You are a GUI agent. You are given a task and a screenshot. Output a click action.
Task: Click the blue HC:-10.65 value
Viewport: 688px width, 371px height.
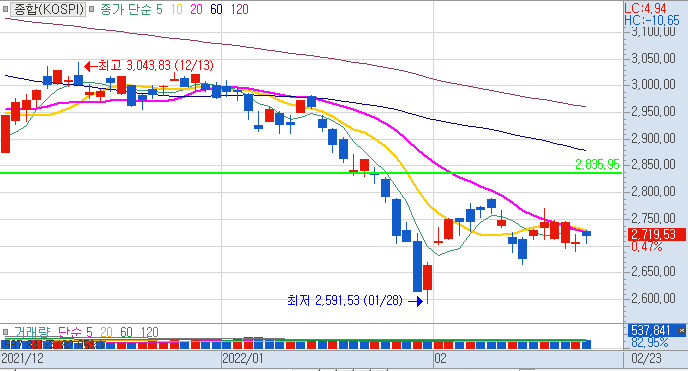(x=652, y=20)
